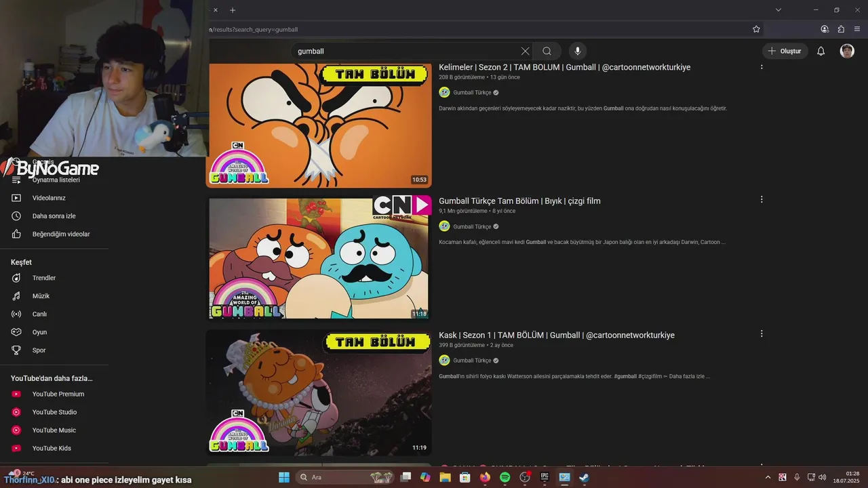Screen dimensions: 868x488
Task: Play the Bıyık mustache video thumbnail
Action: 319,258
